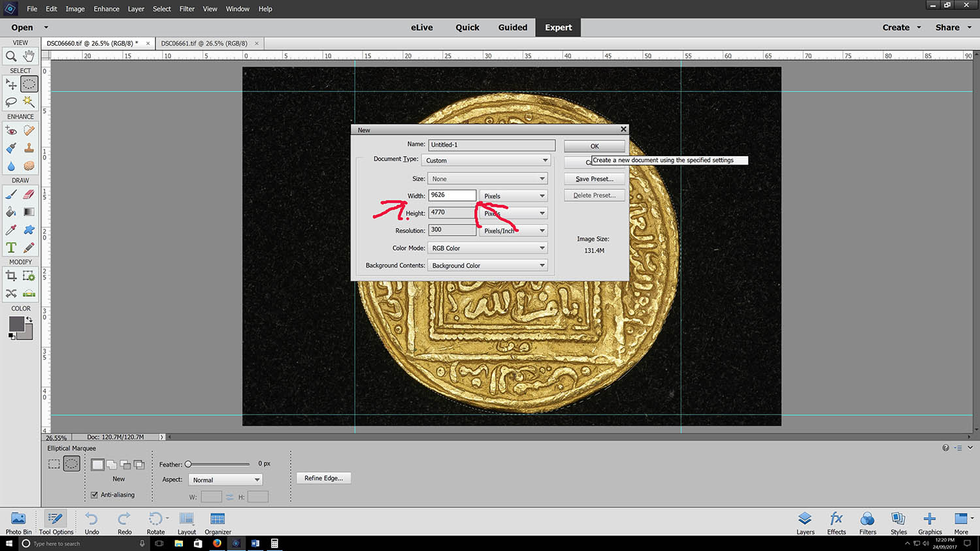Select the Color Picker eyedropper tool
Viewport: 980px width, 551px height.
click(11, 230)
